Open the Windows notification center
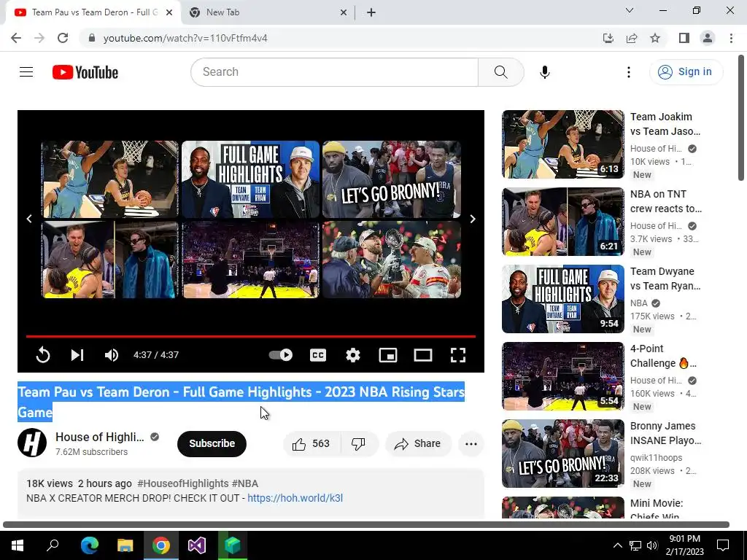 tap(723, 545)
